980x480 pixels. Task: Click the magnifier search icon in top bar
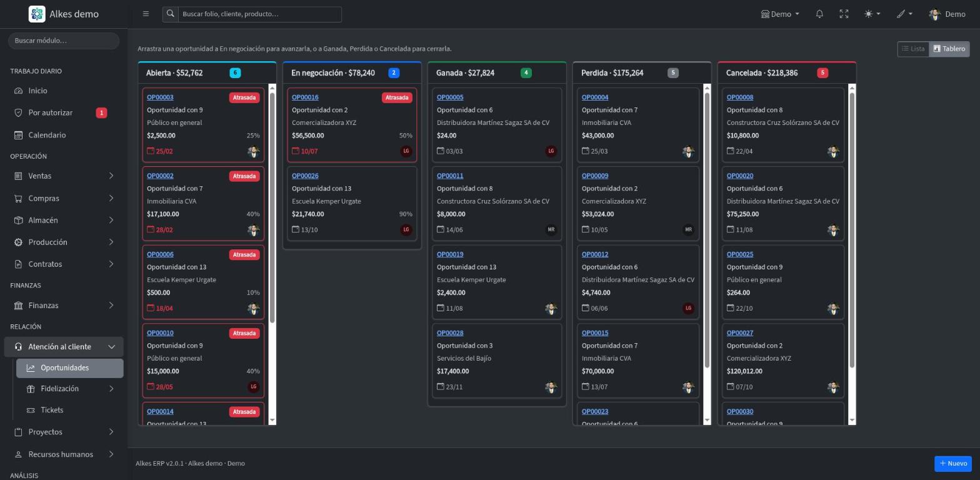click(x=170, y=14)
